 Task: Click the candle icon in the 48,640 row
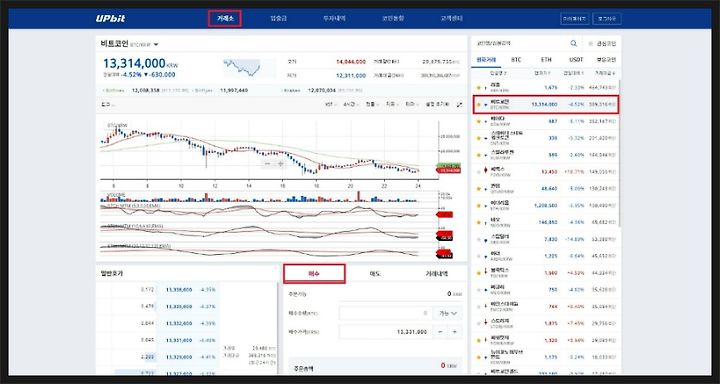click(x=485, y=189)
